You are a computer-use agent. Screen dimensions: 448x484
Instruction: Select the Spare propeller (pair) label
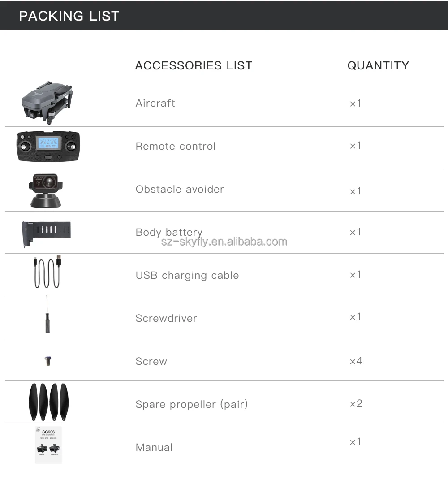pos(192,404)
